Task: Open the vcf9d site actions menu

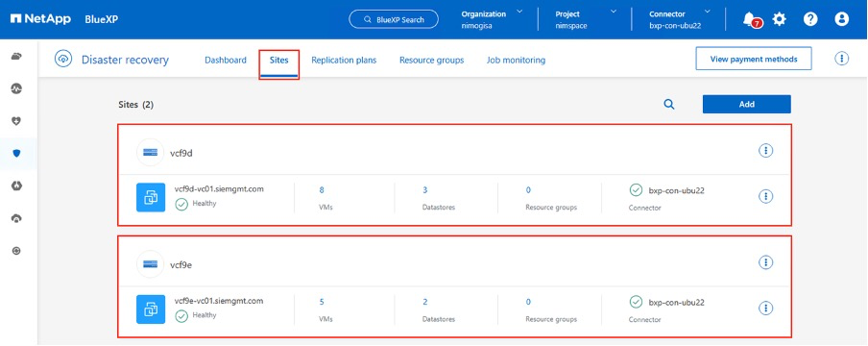Action: [x=765, y=150]
